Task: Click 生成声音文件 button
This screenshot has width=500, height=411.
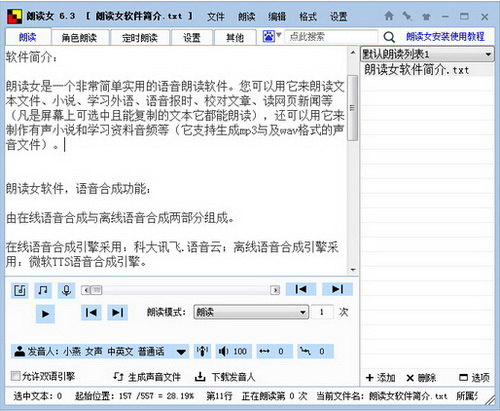Action: coord(147,377)
